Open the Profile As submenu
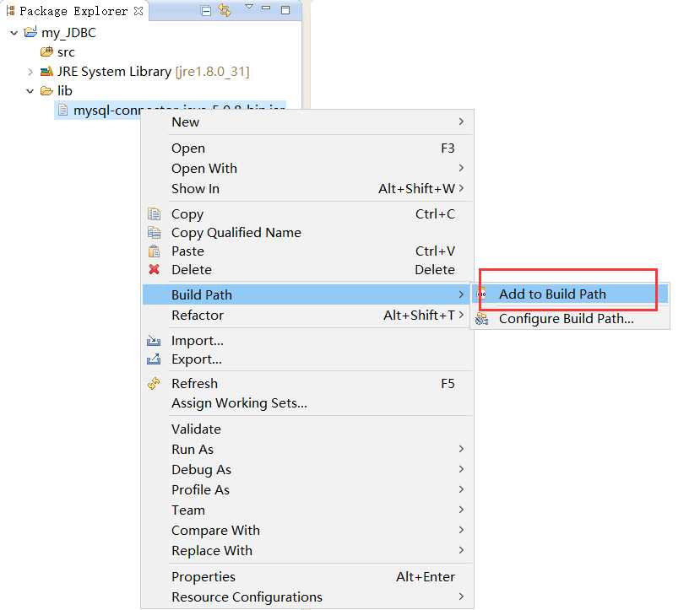This screenshot has width=700, height=610. [307, 489]
